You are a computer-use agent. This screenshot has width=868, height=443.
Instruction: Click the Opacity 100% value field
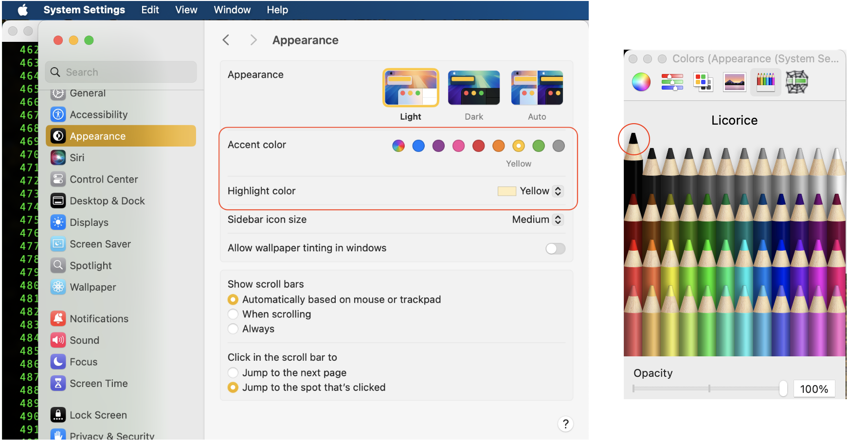pyautogui.click(x=814, y=388)
